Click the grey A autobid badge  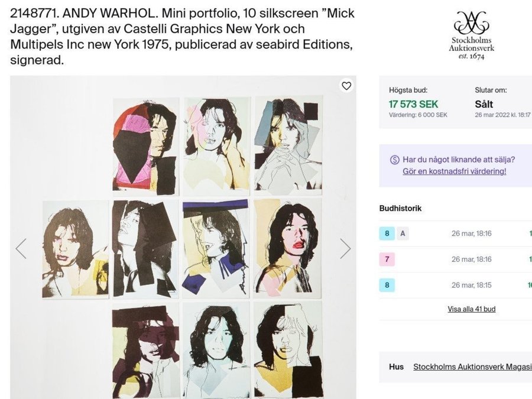(x=403, y=233)
